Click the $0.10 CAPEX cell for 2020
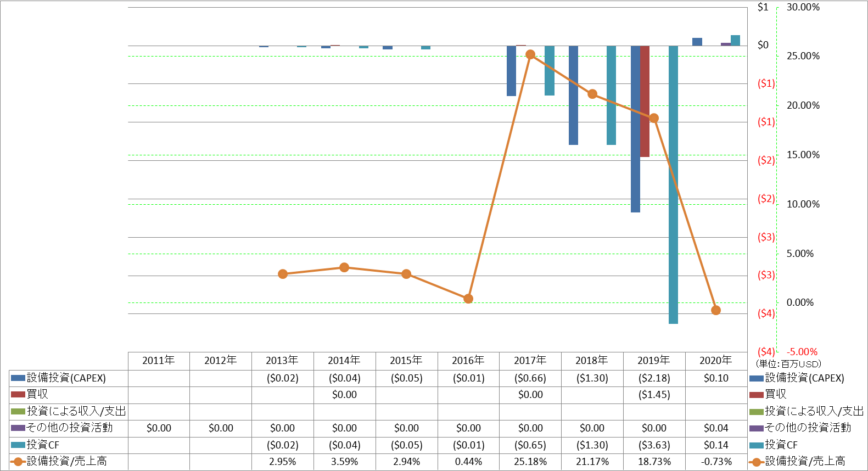Image resolution: width=868 pixels, height=471 pixels. [x=716, y=378]
